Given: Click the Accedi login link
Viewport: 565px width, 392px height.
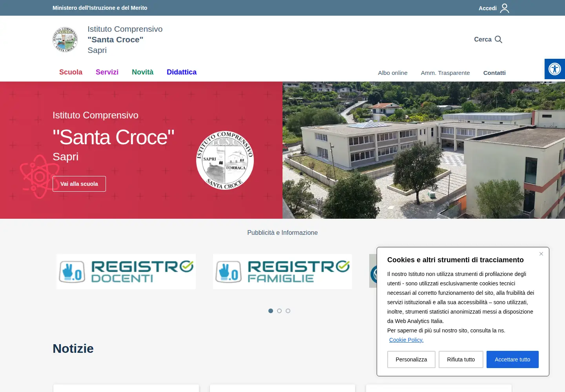Looking at the screenshot, I should [488, 8].
